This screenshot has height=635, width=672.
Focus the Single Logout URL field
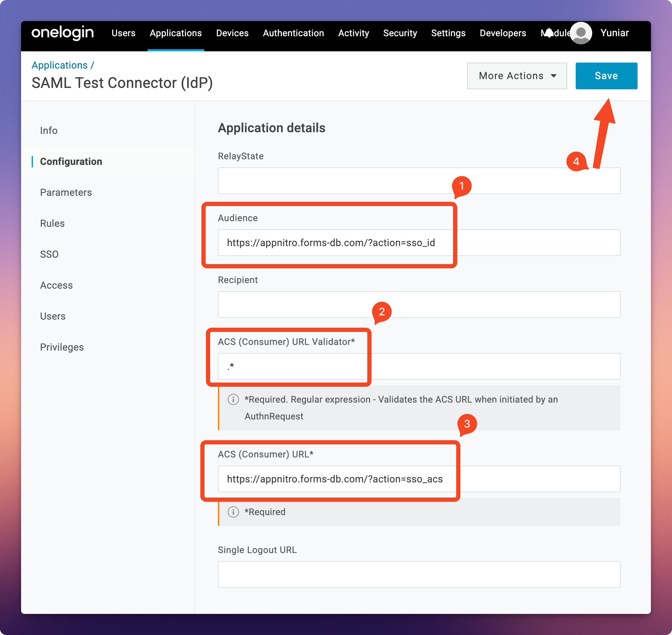(419, 575)
